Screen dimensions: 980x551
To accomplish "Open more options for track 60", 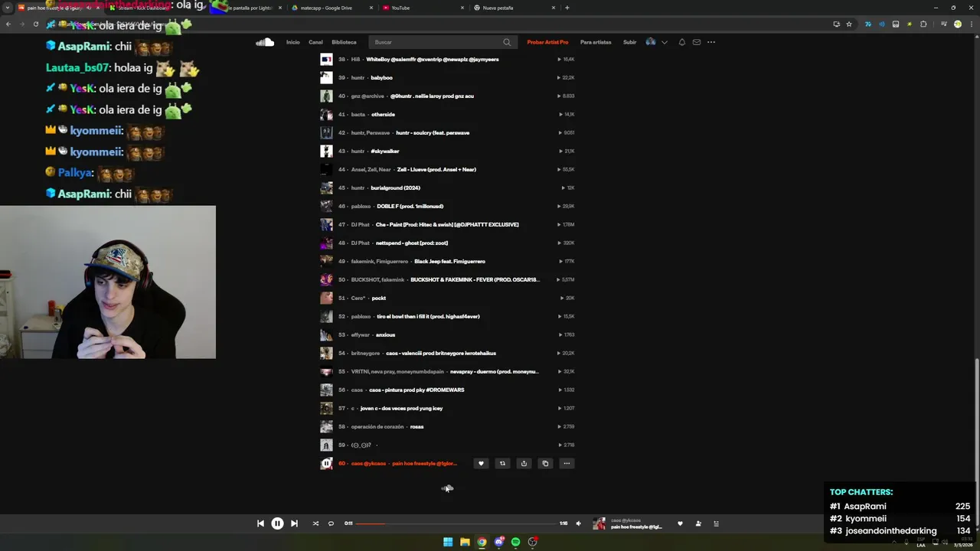I will pos(567,463).
